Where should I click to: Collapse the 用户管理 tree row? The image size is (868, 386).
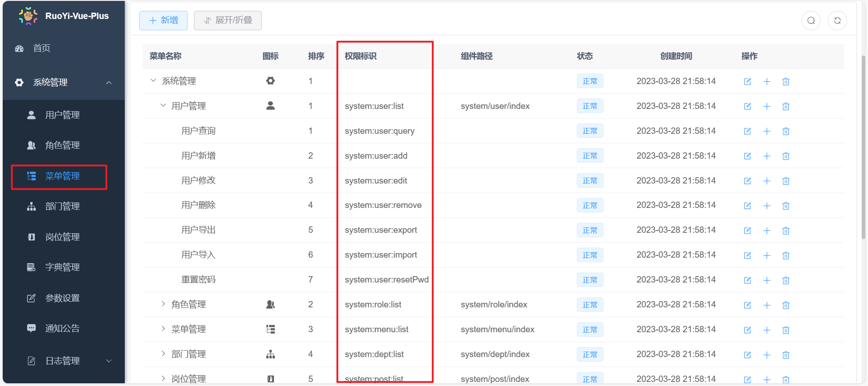pos(163,105)
